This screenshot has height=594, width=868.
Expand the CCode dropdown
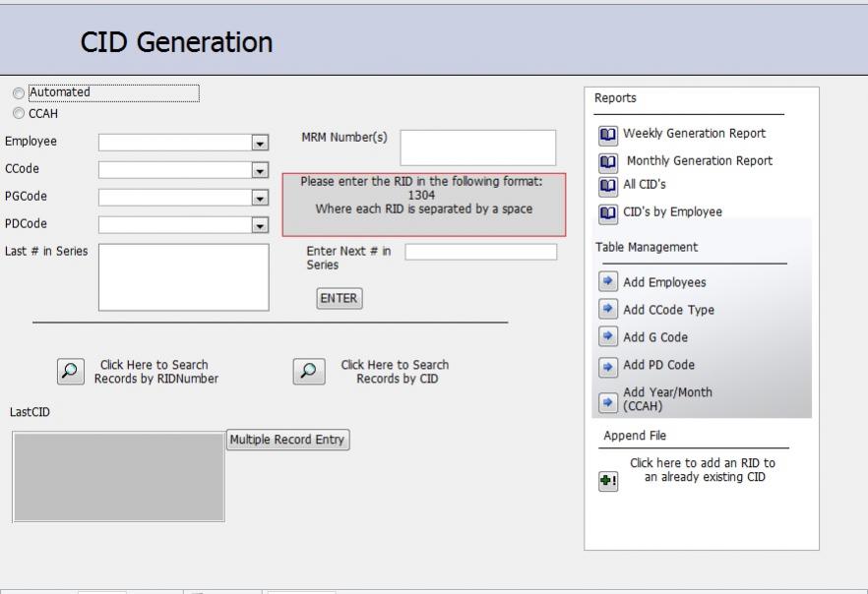[260, 171]
